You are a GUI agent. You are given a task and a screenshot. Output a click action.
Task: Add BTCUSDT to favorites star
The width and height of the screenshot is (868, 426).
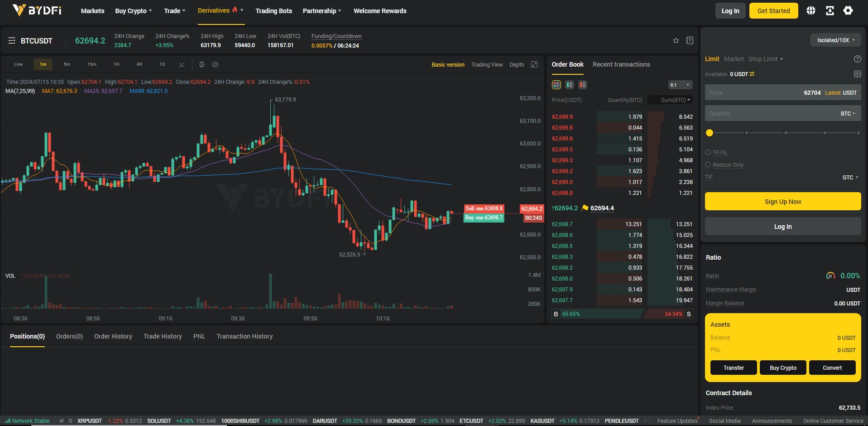tap(676, 41)
